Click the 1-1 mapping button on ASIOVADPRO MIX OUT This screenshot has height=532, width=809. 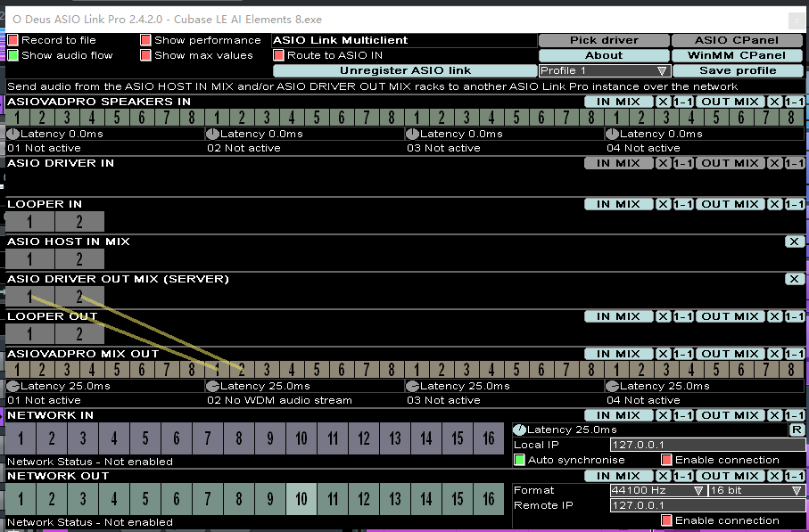click(x=683, y=353)
